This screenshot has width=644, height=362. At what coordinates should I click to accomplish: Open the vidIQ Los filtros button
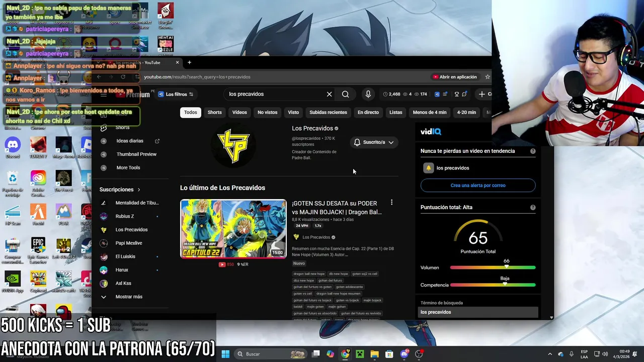click(x=176, y=94)
